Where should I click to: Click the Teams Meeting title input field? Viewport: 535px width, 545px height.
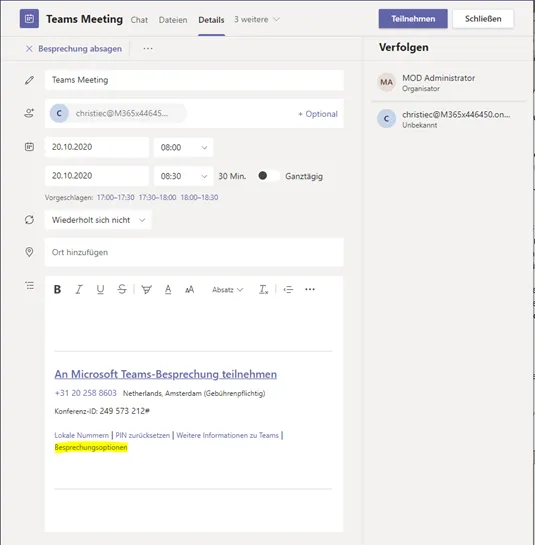click(194, 80)
